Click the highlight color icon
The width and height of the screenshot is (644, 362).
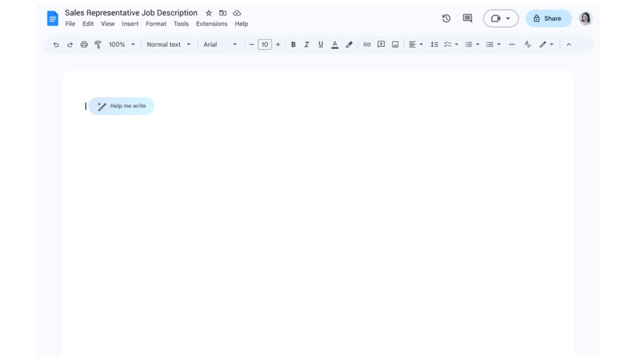point(349,44)
